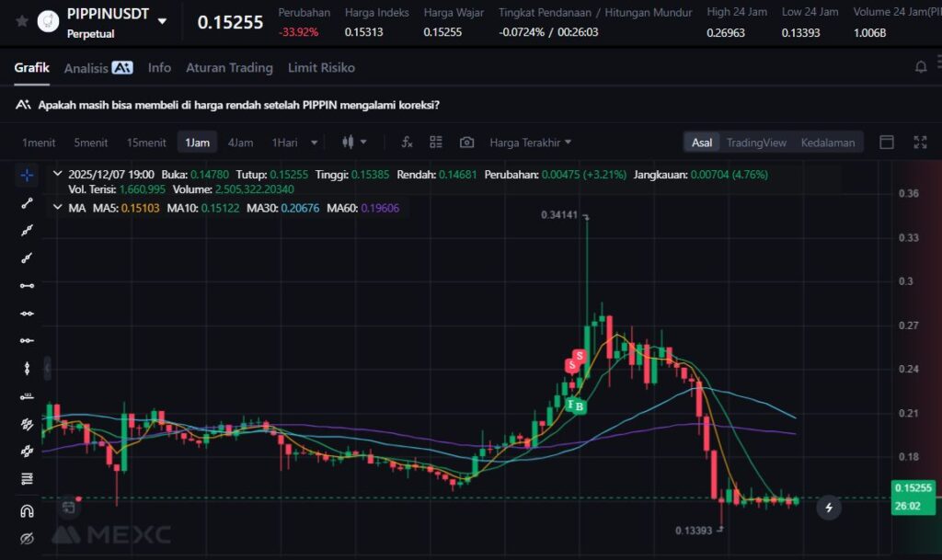Click the notification bell icon
Viewport: 942px width, 560px height.
[921, 67]
